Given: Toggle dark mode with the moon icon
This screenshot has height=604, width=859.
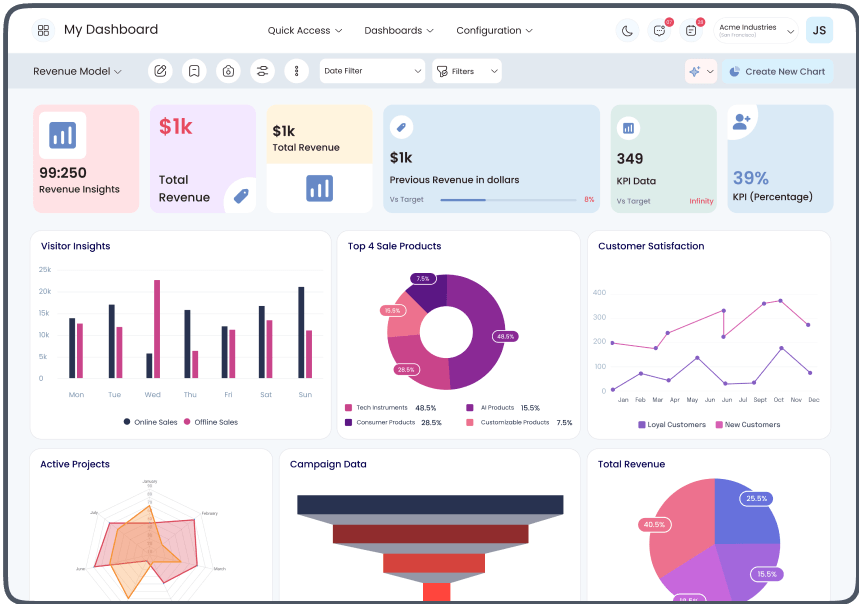Looking at the screenshot, I should click(x=627, y=31).
